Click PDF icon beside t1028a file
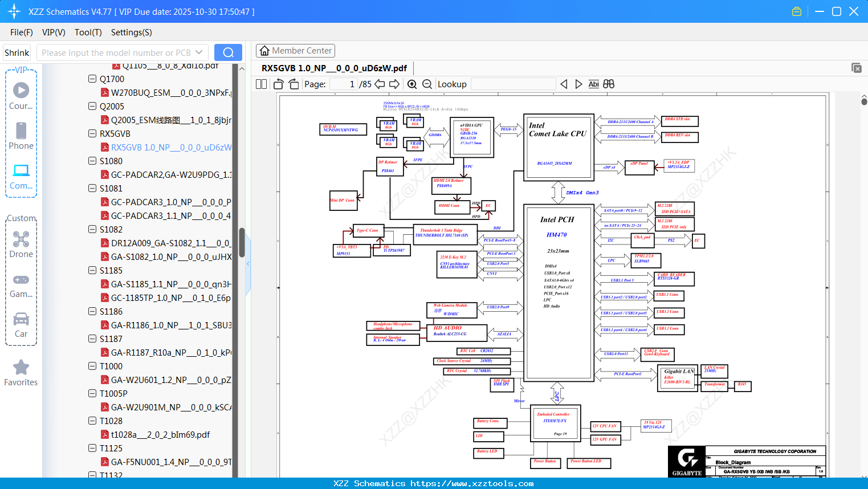Viewport: 868px width, 489px height. point(105,434)
